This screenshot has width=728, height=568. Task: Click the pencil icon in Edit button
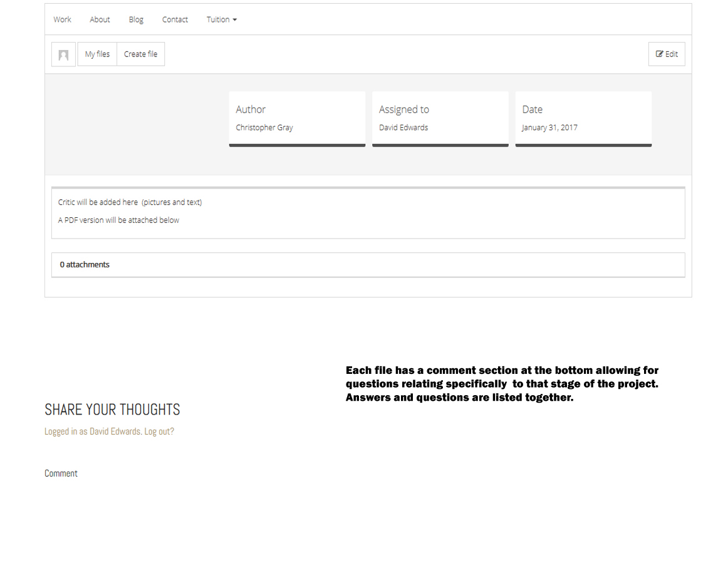pos(659,54)
